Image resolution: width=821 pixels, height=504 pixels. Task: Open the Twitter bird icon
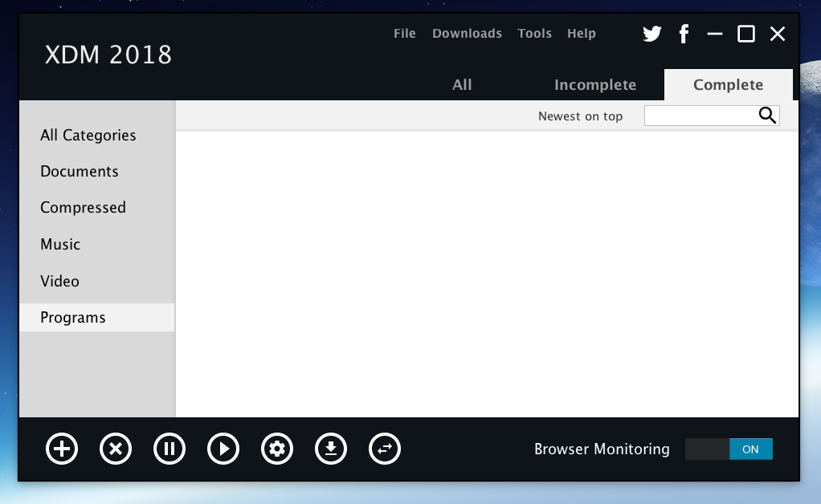pos(651,34)
